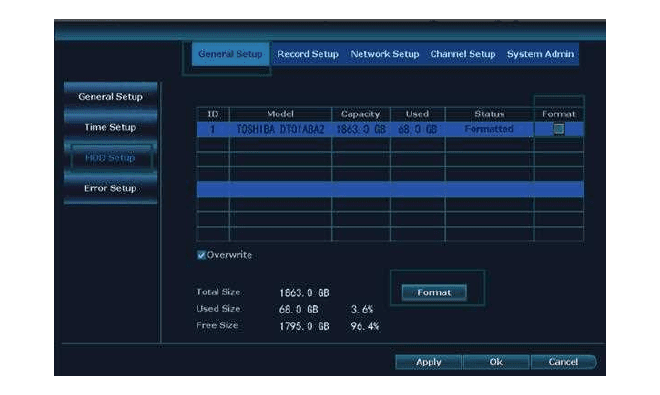Select the TOSHIBA DT01ABA2 model cell
The image size is (660, 395).
coord(280,129)
